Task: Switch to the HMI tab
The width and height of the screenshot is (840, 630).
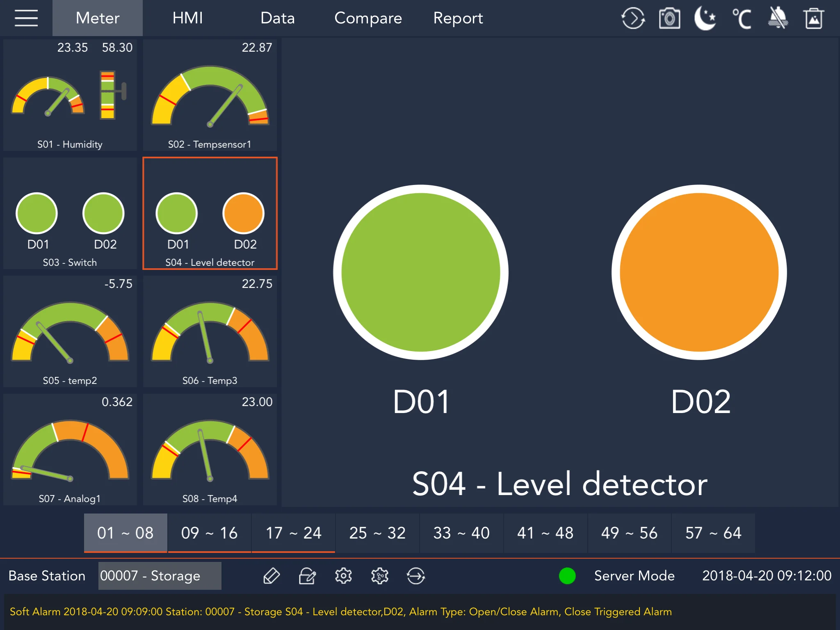Action: point(187,18)
